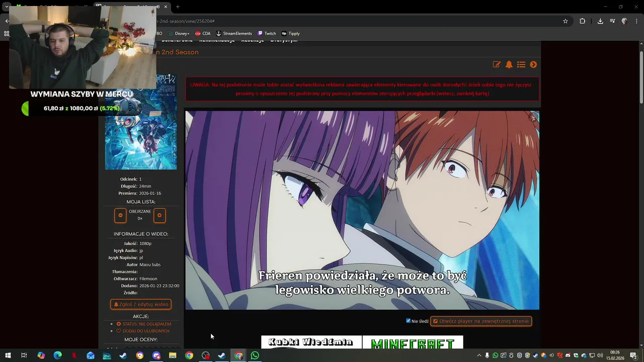The width and height of the screenshot is (644, 362).
Task: Open the Windows Start menu
Action: coord(8,355)
